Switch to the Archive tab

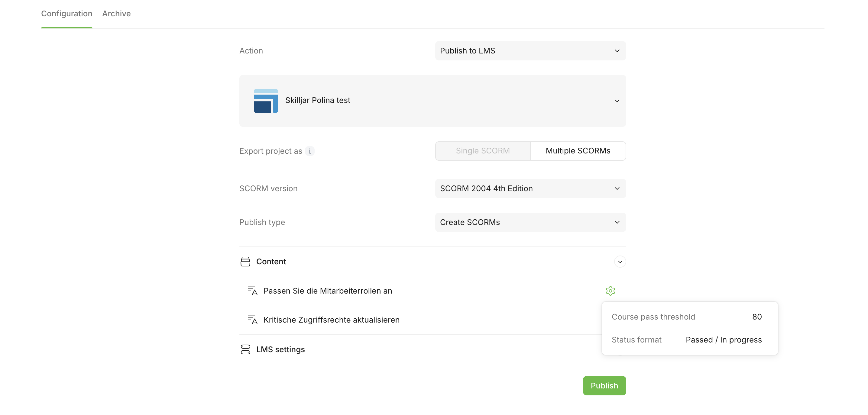tap(116, 14)
